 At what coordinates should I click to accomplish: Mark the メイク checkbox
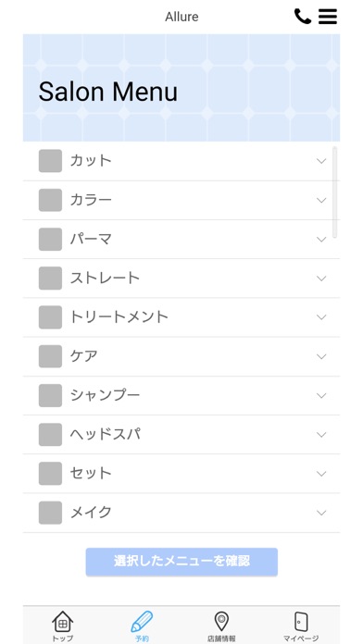coord(50,513)
